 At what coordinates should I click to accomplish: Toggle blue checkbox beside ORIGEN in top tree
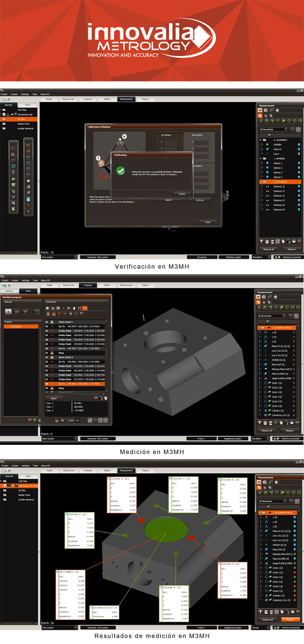(x=299, y=145)
